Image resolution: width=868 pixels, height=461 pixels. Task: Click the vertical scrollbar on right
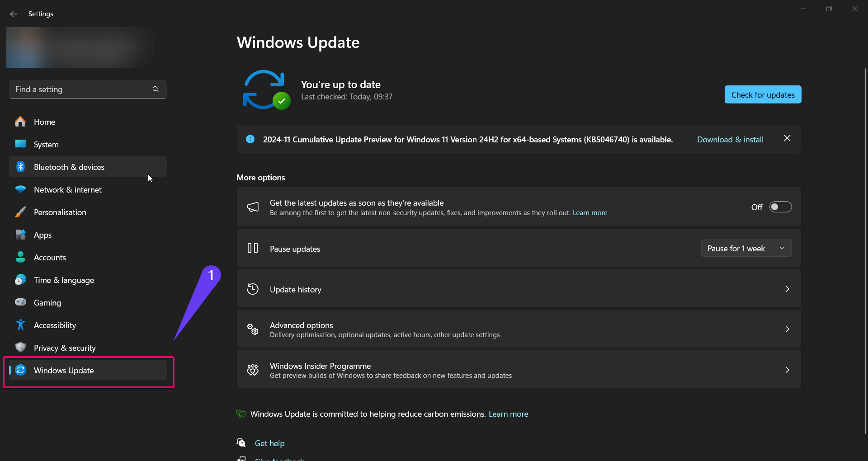coord(865,251)
